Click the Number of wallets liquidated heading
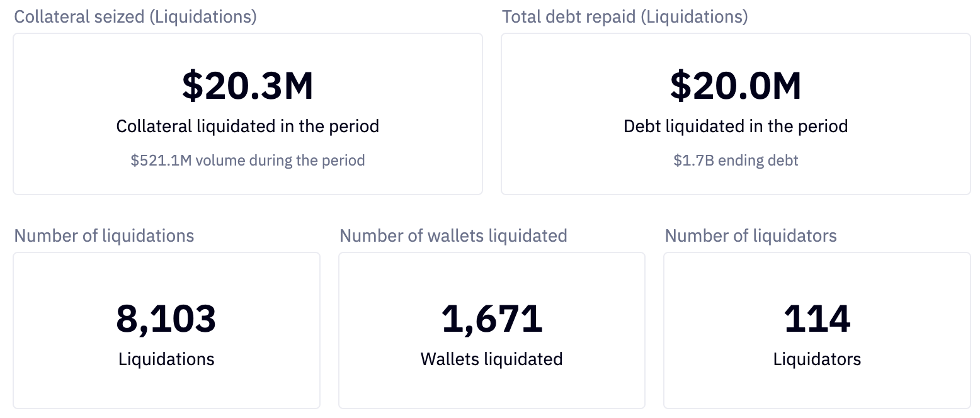The width and height of the screenshot is (980, 418). [453, 236]
